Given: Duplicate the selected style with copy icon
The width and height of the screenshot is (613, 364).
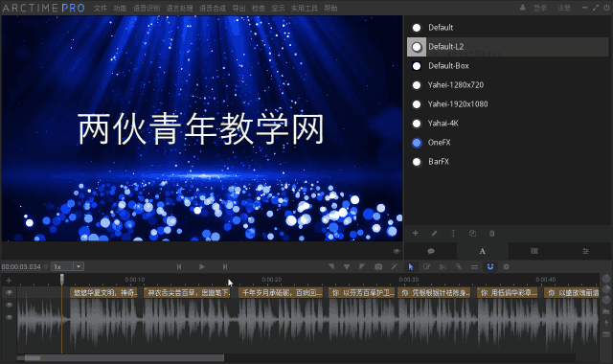Looking at the screenshot, I should point(472,234).
